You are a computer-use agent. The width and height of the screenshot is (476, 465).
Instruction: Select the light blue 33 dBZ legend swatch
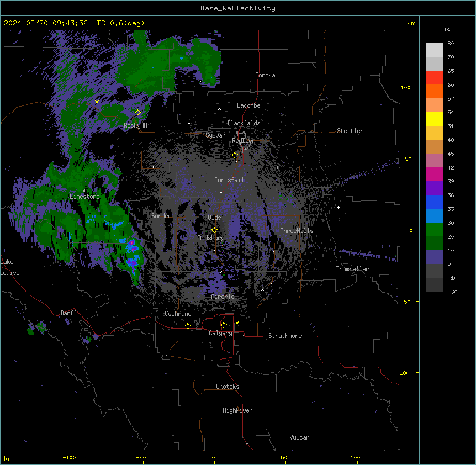click(434, 216)
